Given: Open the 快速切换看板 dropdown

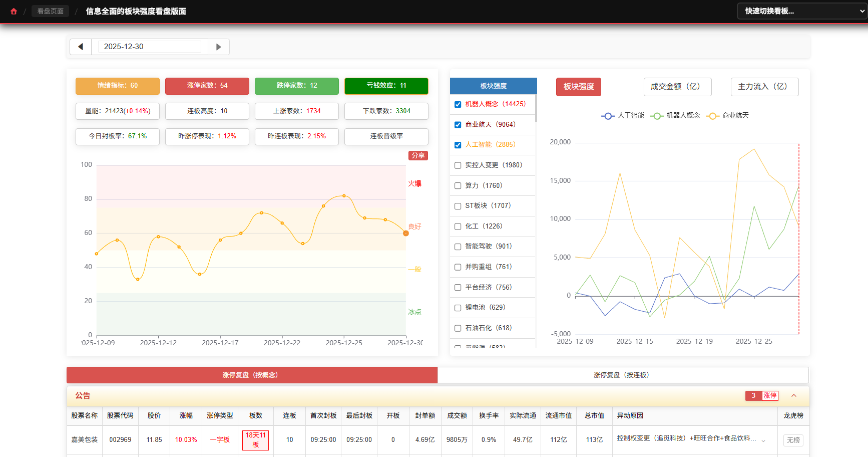Looking at the screenshot, I should coord(801,11).
